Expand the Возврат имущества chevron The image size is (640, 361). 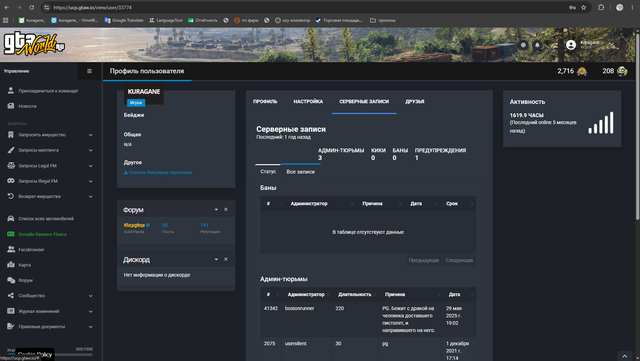tap(91, 196)
